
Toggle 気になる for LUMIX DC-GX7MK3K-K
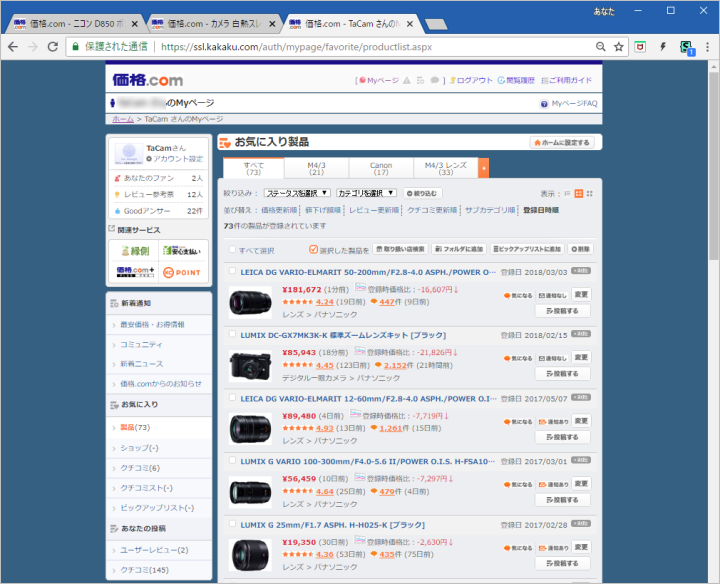click(x=518, y=358)
